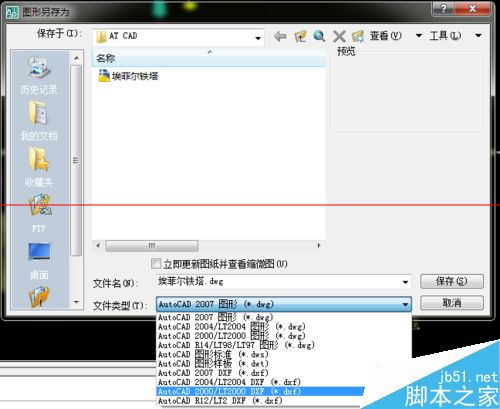Image resolution: width=500 pixels, height=409 pixels.
Task: Click file list scroll left arrow
Action: pos(98,246)
